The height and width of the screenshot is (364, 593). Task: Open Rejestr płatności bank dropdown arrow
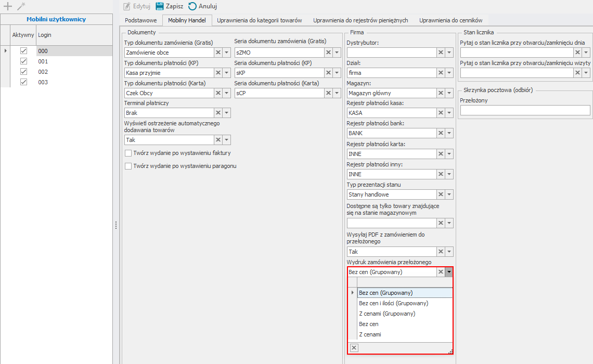click(449, 134)
